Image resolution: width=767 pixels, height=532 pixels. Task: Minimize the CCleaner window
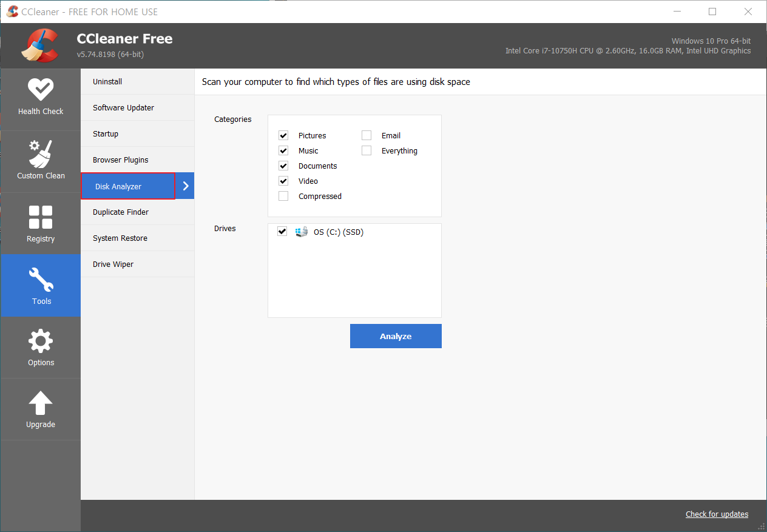[677, 12]
